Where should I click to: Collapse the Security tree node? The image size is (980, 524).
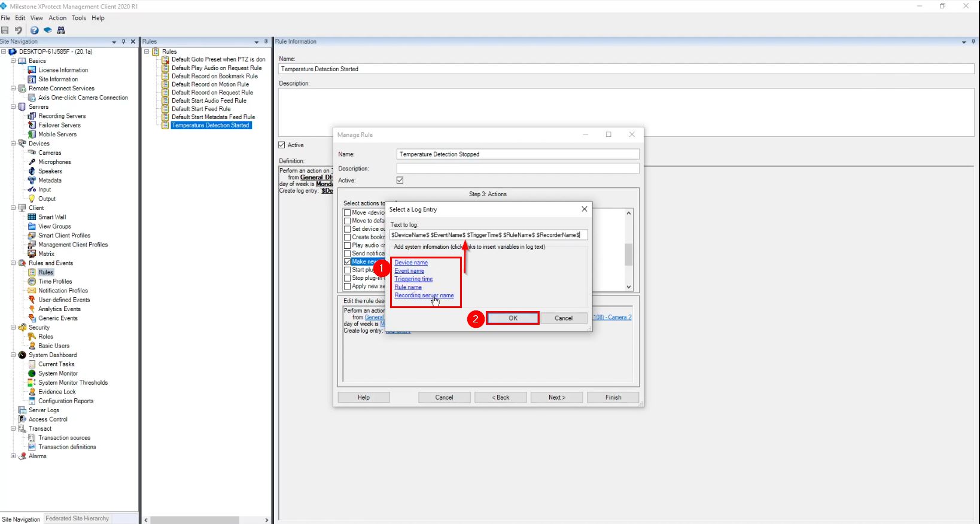pos(13,328)
